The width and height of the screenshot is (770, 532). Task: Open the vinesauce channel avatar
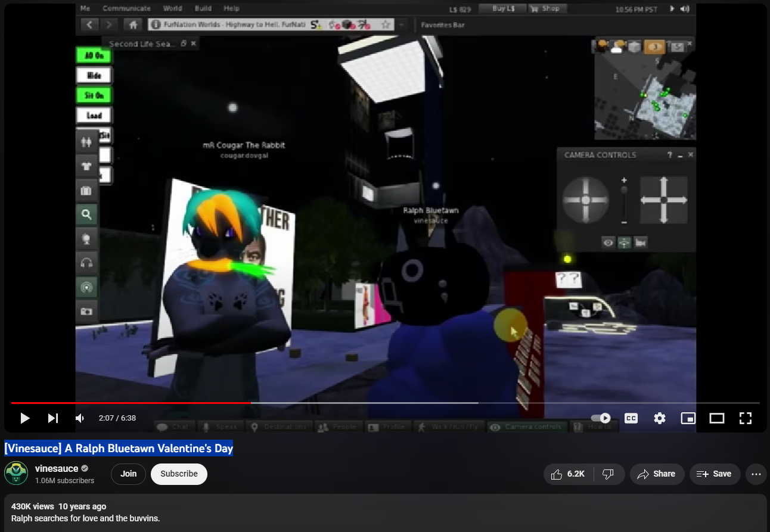[x=16, y=474]
